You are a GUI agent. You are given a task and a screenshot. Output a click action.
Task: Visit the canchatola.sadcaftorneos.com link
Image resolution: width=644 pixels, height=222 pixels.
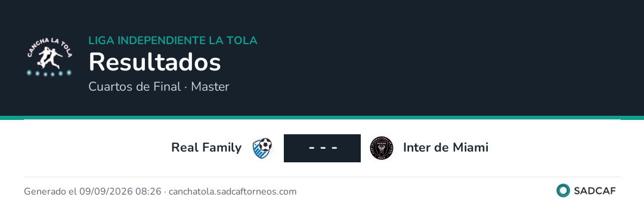click(x=233, y=192)
